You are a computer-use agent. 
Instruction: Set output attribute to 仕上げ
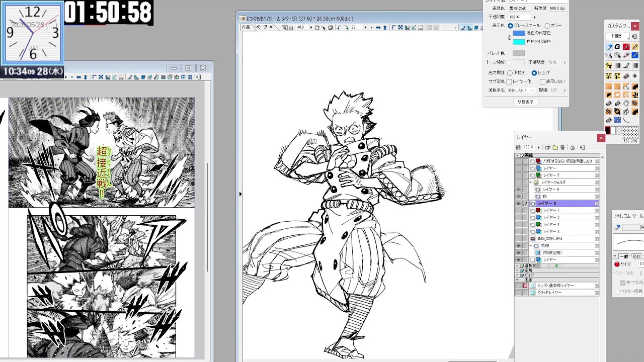coord(534,73)
